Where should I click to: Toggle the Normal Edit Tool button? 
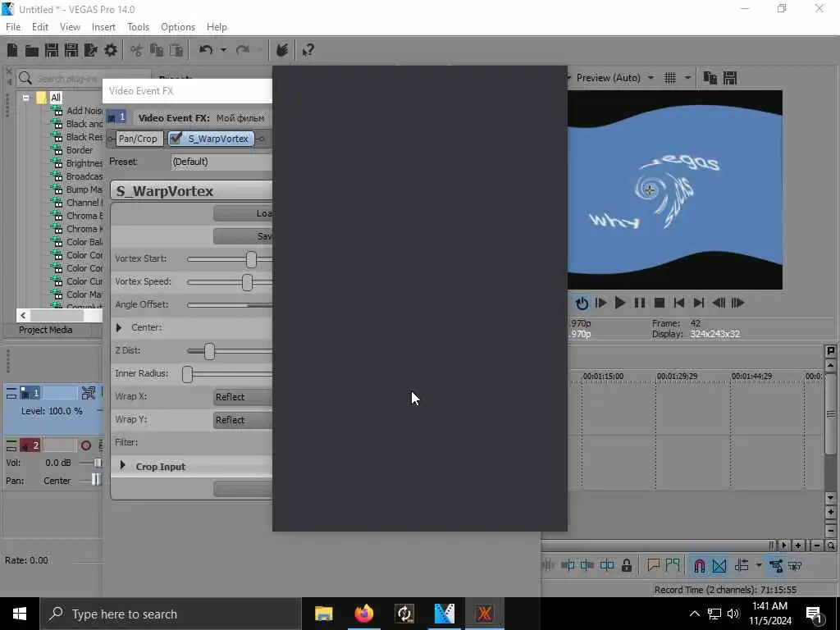[x=776, y=565]
